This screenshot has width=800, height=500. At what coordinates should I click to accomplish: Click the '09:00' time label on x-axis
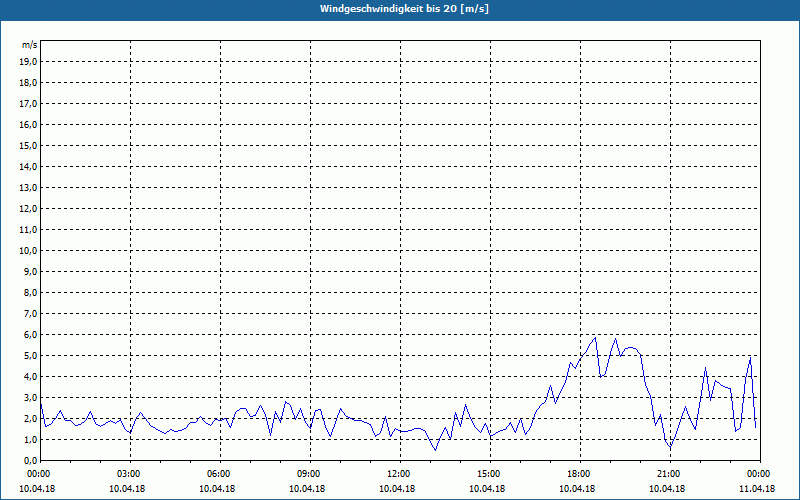point(311,474)
